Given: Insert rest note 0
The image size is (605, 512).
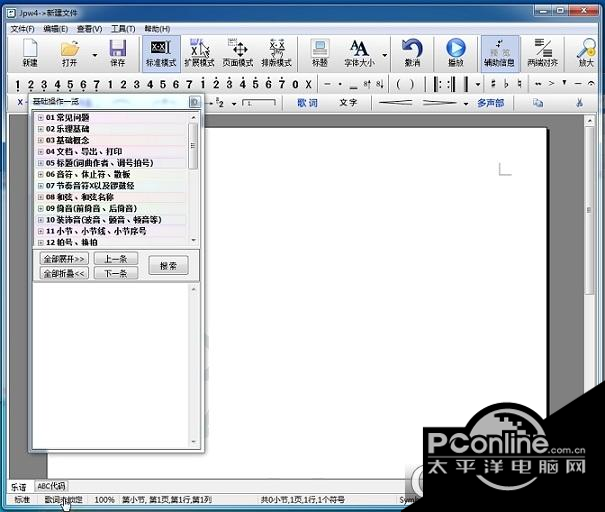Looking at the screenshot, I should [x=295, y=84].
